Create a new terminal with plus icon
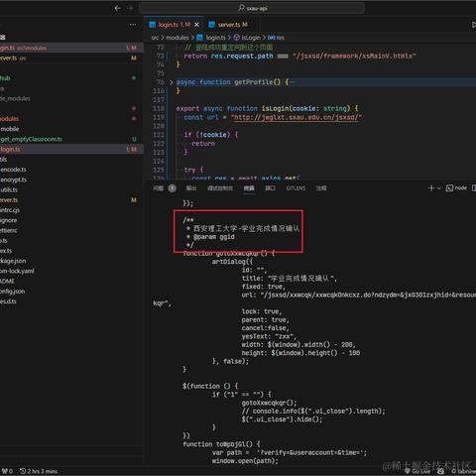Screen dimensions: 476x476 coord(431,188)
